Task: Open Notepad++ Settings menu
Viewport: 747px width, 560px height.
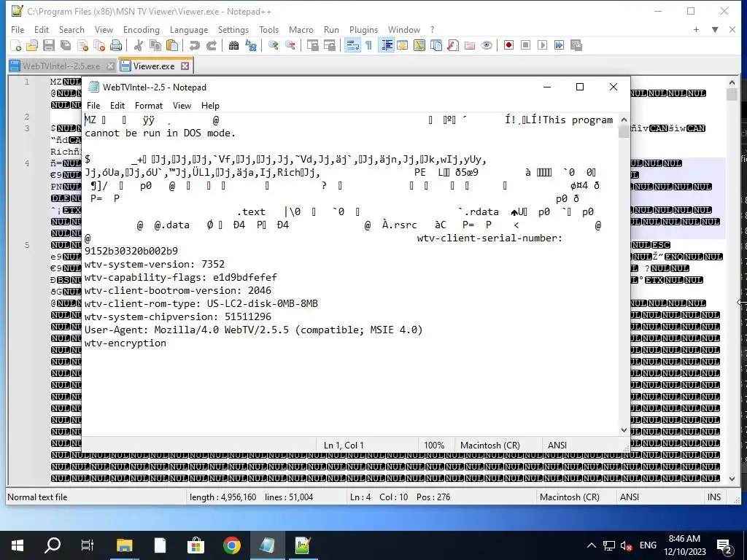Action: coord(233,29)
